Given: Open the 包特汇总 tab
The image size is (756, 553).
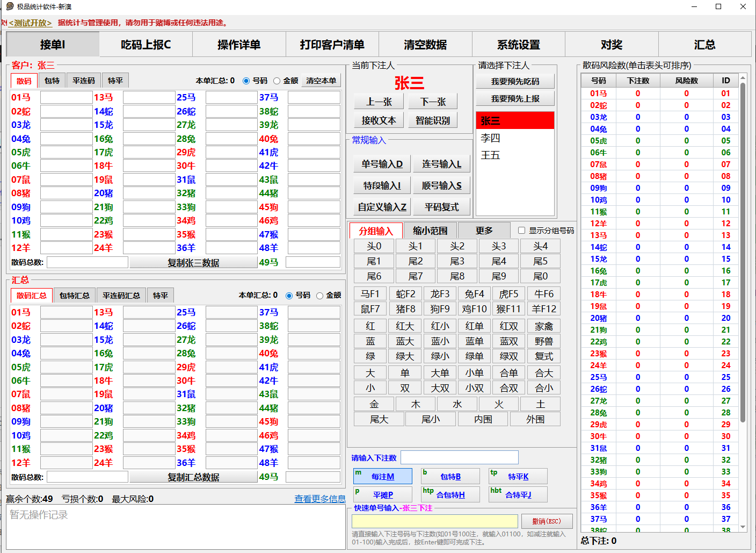Looking at the screenshot, I should click(75, 296).
